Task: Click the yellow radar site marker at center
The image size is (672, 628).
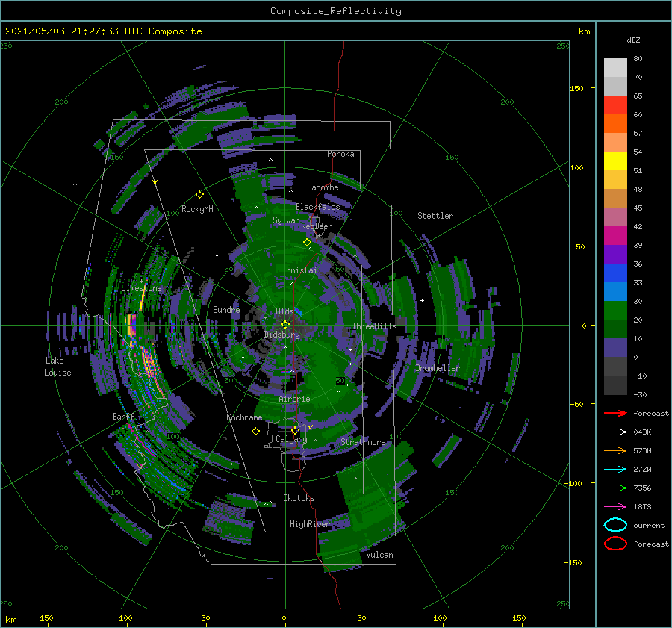Action: pyautogui.click(x=285, y=325)
